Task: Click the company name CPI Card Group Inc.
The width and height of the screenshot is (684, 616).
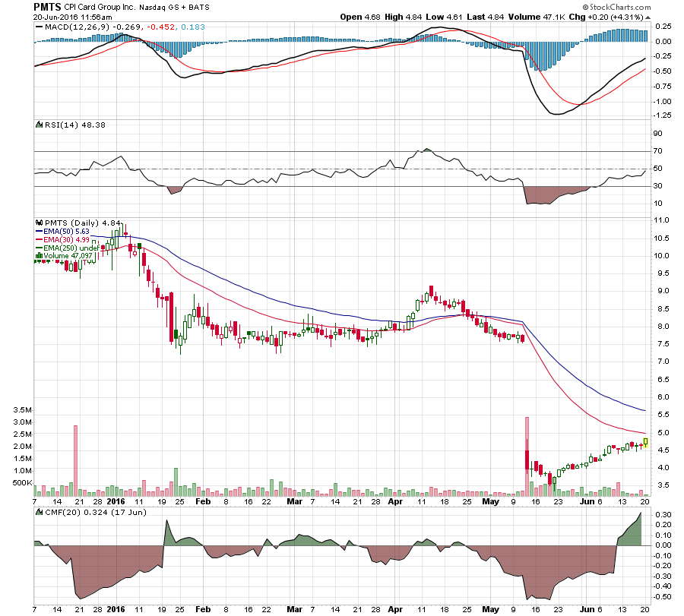Action: pos(100,8)
